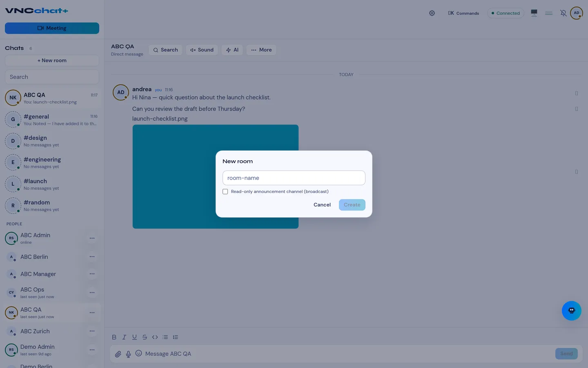Apply bold formatting in the composer
This screenshot has height=368, width=588.
point(114,337)
